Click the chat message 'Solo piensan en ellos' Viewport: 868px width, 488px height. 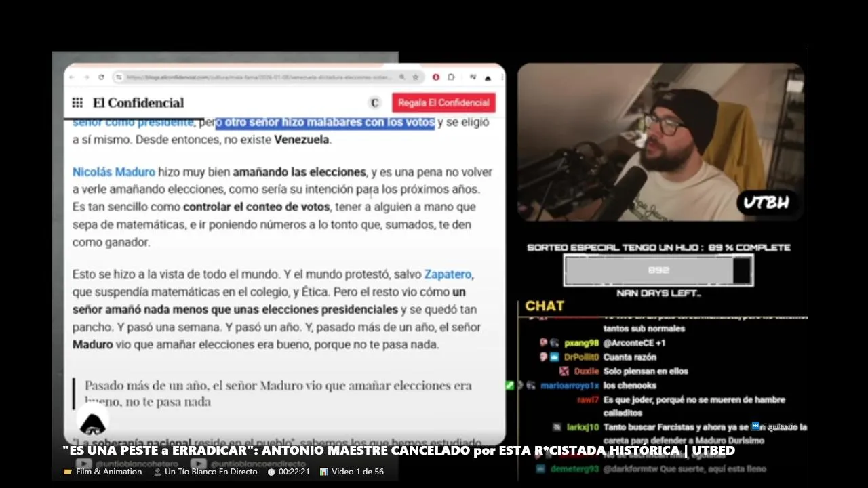click(x=646, y=371)
